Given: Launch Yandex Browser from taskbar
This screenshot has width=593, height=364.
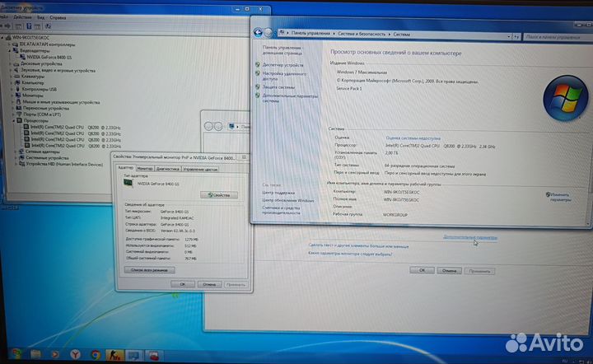Looking at the screenshot, I should [x=75, y=355].
